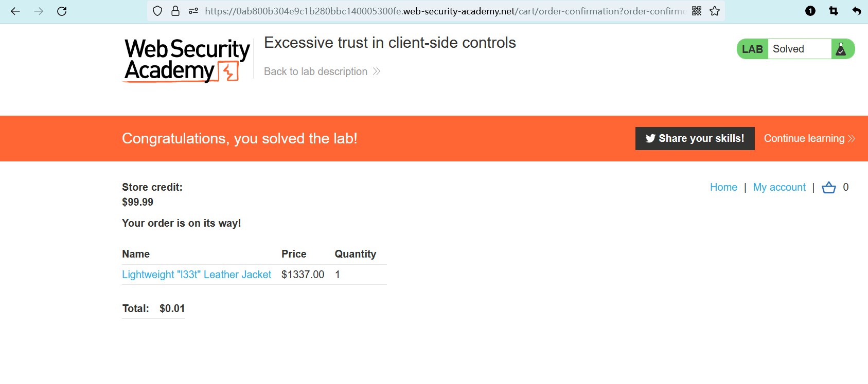Click the curved undo arrow icon
868x384 pixels.
pyautogui.click(x=857, y=11)
